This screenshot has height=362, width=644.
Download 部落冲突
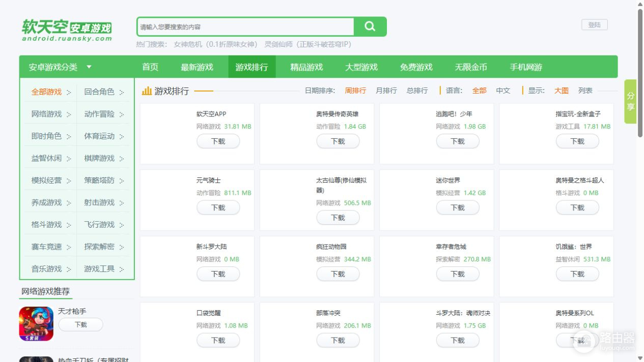coord(338,340)
